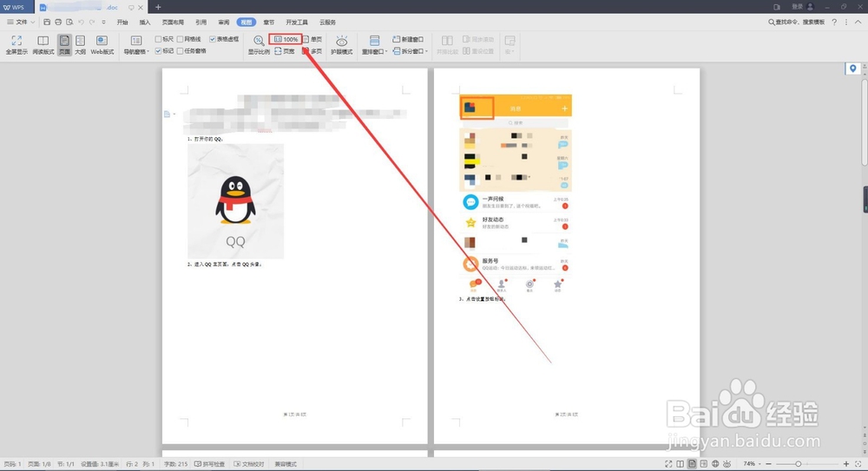Click status bar outline view icon

click(x=704, y=464)
